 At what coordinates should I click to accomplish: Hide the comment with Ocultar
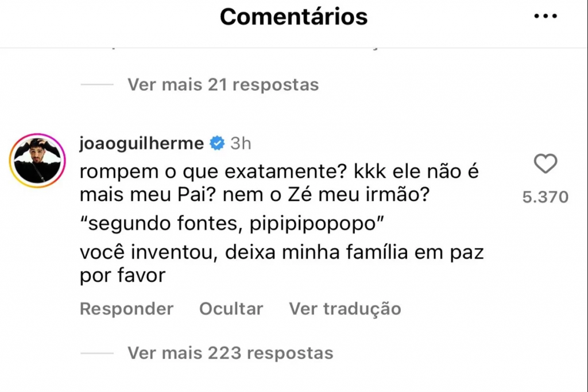[x=231, y=309]
